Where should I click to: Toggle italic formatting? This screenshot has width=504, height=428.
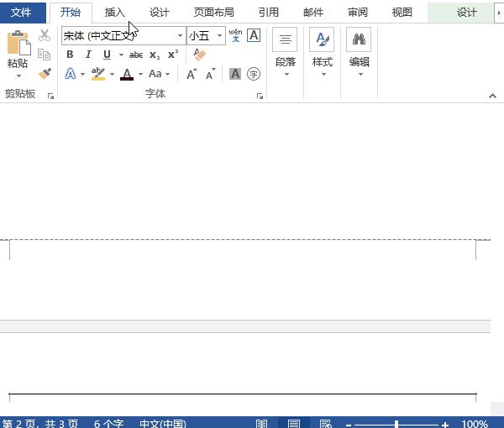point(88,55)
